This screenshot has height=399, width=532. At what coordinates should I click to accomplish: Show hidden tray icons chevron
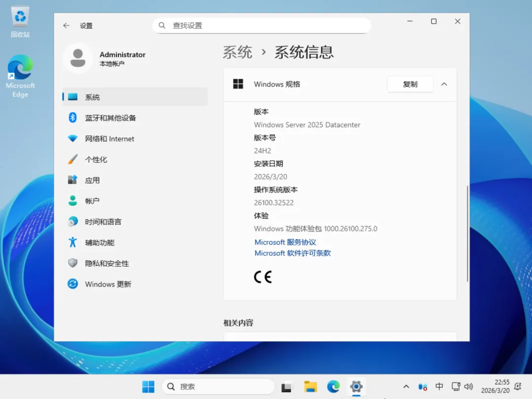coord(406,387)
